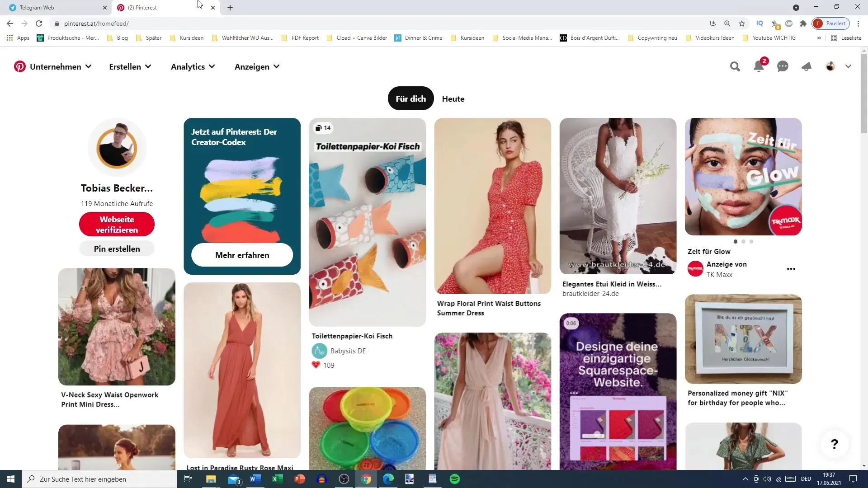Click the Pinterest search icon
Viewport: 868px width, 488px height.
point(735,66)
